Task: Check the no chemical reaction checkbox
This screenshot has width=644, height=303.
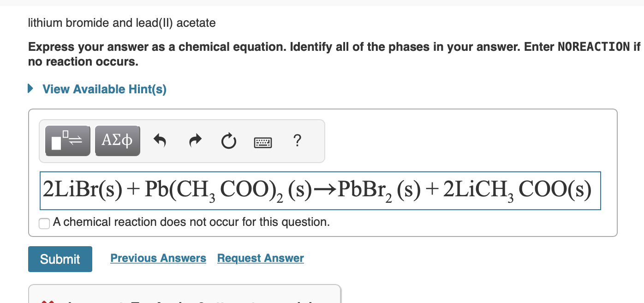Action: tap(44, 223)
